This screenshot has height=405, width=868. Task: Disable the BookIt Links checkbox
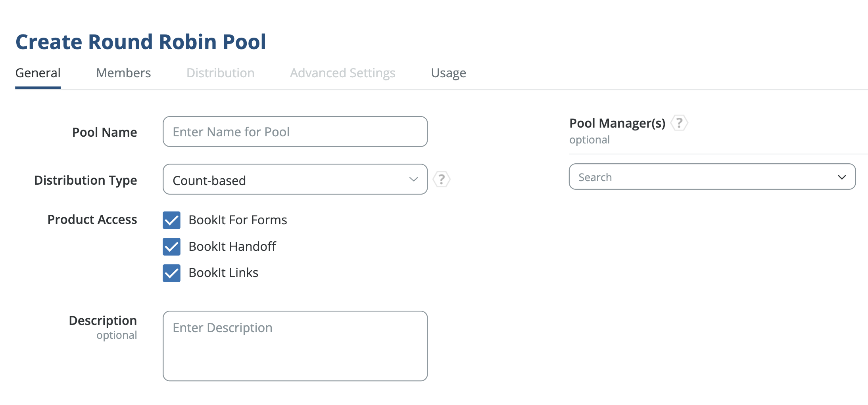pyautogui.click(x=171, y=273)
